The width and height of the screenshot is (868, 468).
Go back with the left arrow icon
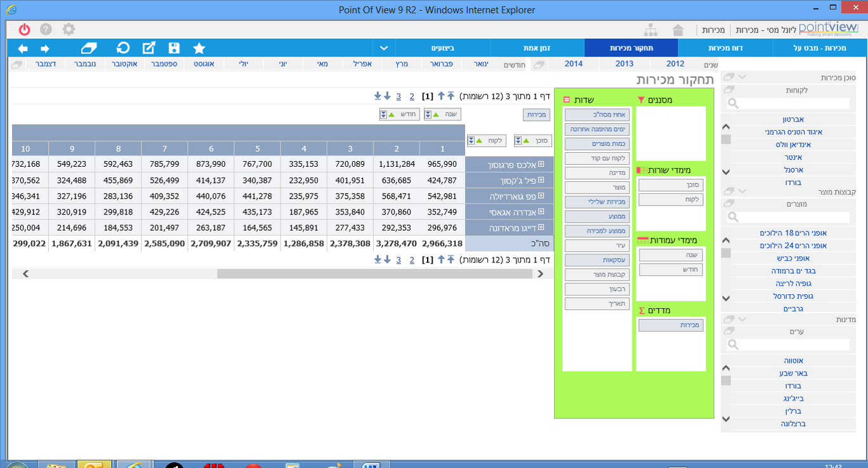tap(23, 48)
